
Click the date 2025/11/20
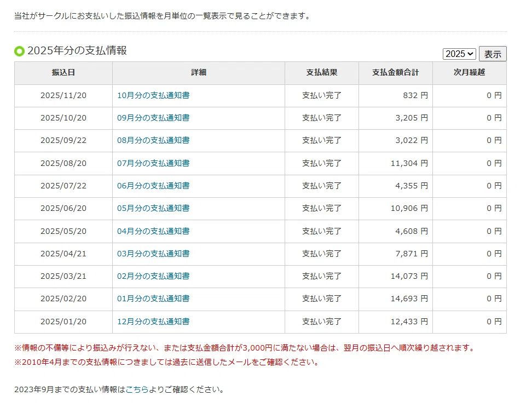point(63,95)
